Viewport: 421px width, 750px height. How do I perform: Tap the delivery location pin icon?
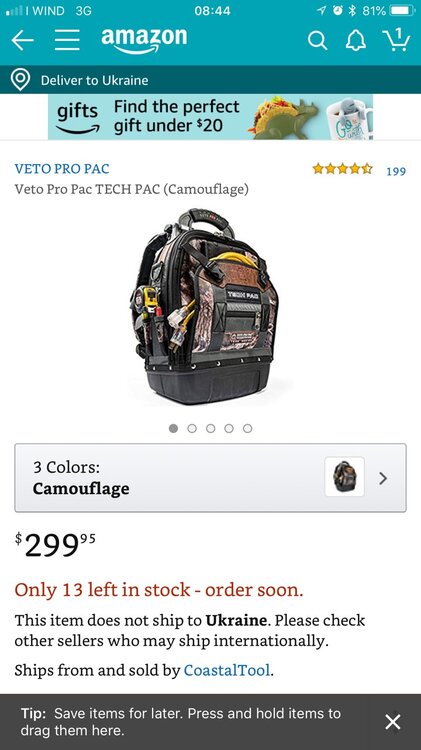pyautogui.click(x=21, y=80)
